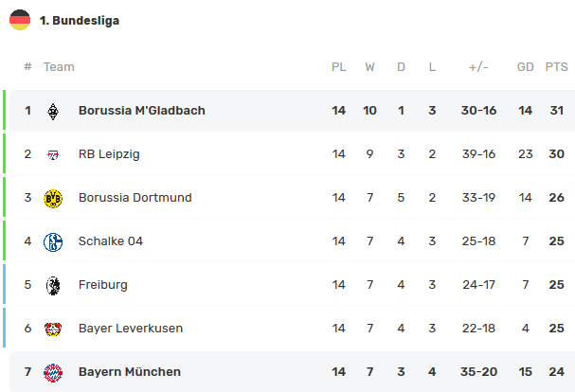Click the Freiburg club crest
The width and height of the screenshot is (575, 392).
53,286
